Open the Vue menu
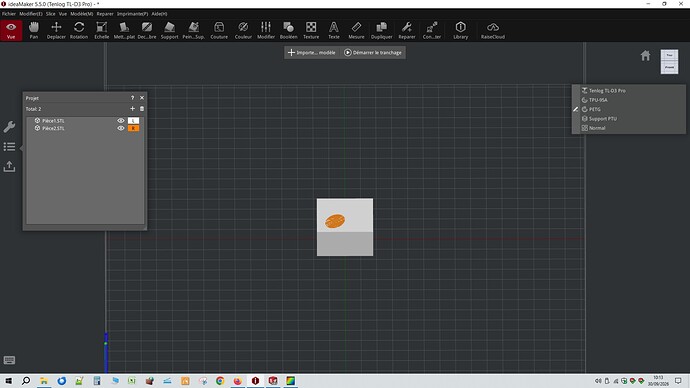Screen dimensions: 690x388 tap(63, 14)
